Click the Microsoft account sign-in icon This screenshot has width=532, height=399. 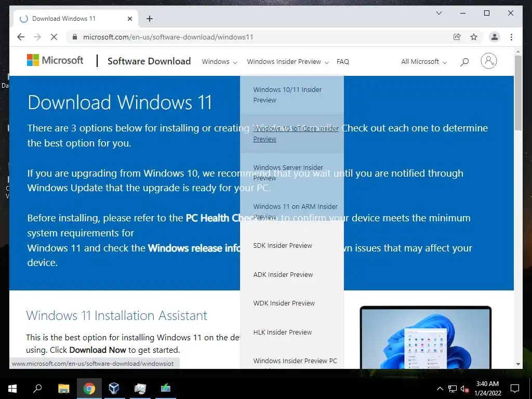488,61
